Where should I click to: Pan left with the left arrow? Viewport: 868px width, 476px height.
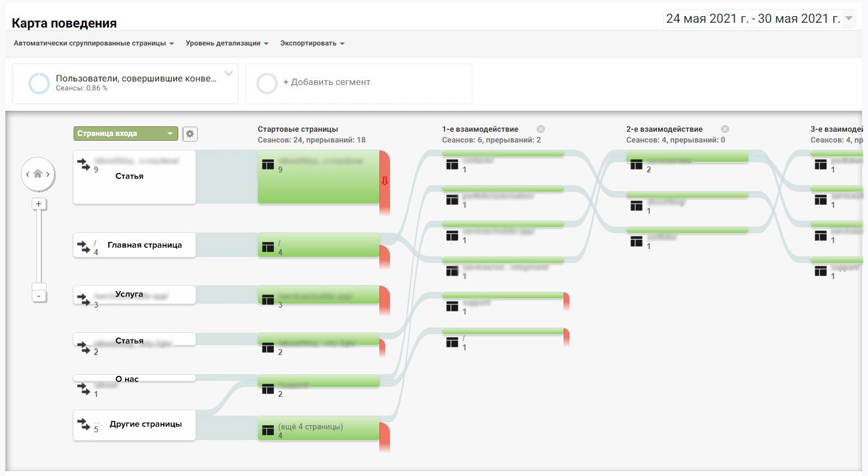pyautogui.click(x=27, y=174)
